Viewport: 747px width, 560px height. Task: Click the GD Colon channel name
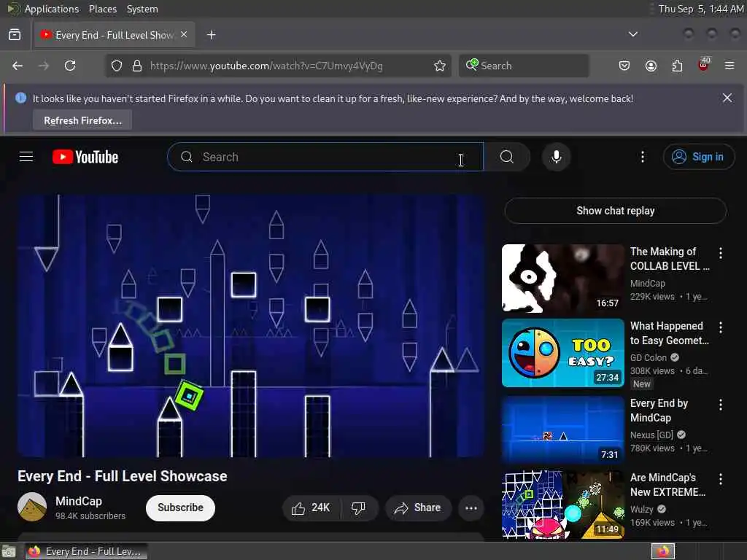649,357
